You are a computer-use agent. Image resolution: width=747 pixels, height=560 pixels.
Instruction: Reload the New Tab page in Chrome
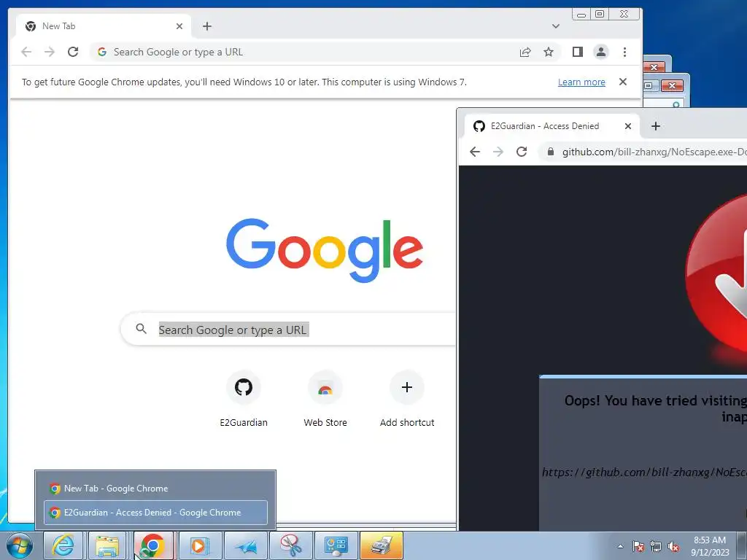click(73, 52)
